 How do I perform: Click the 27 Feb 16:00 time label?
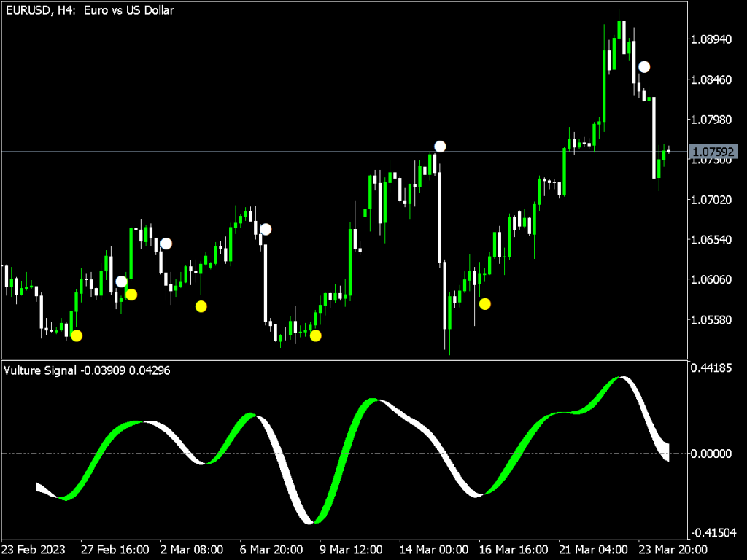pyautogui.click(x=115, y=550)
